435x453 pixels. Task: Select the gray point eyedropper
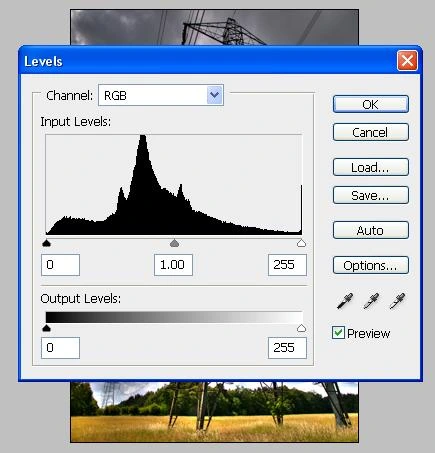point(371,301)
